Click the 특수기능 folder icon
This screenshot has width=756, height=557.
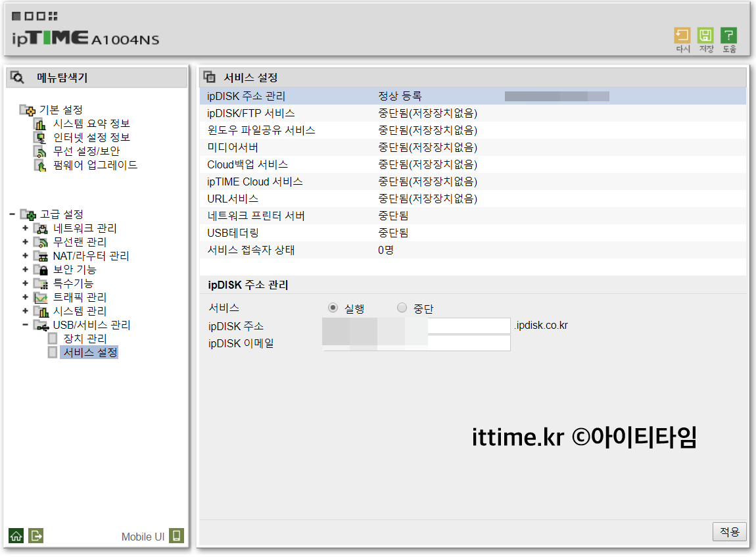pos(41,283)
